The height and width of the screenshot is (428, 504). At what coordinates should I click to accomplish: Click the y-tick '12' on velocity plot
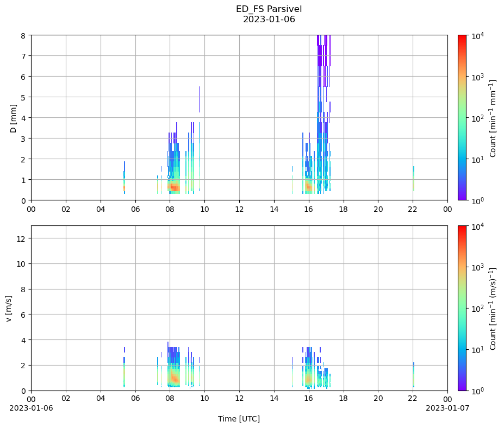click(x=21, y=238)
